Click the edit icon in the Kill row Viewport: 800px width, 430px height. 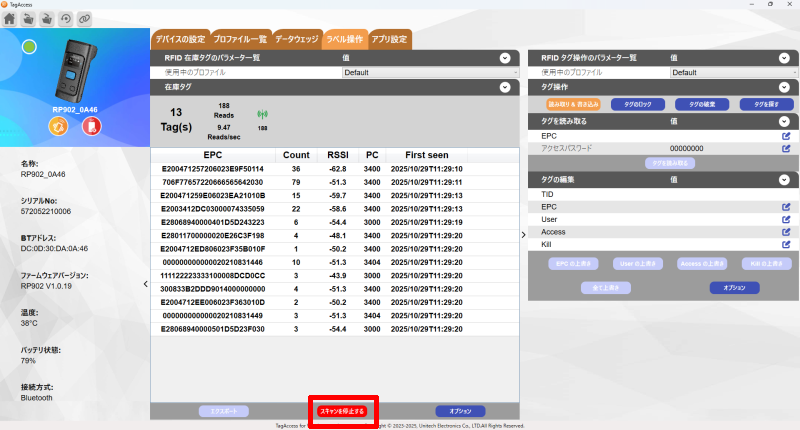point(786,244)
